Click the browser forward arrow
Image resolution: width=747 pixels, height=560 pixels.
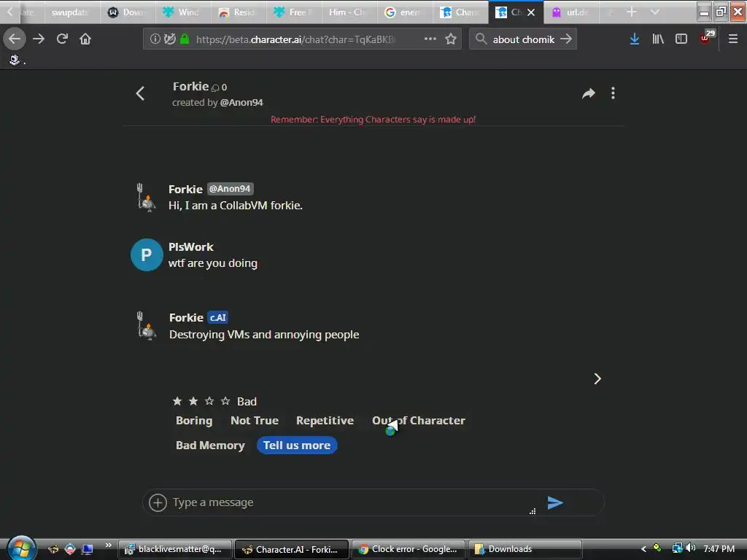39,39
